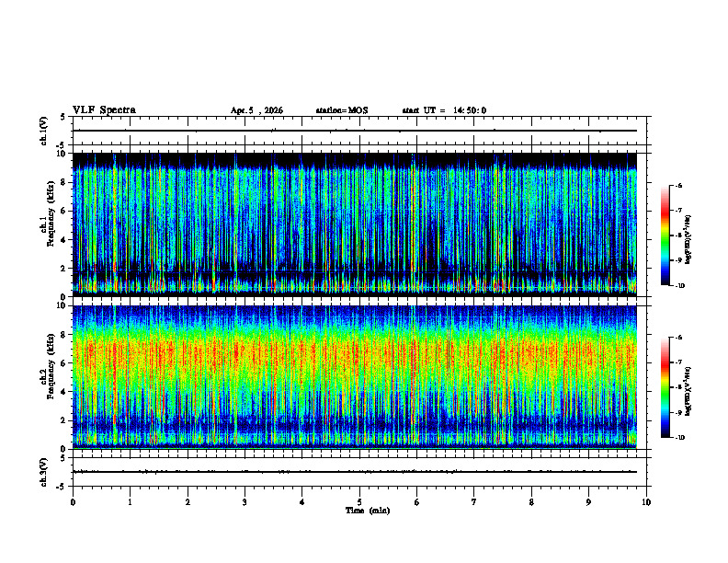Click the "station=MOS" header label
The height and width of the screenshot is (563, 728).
point(342,110)
